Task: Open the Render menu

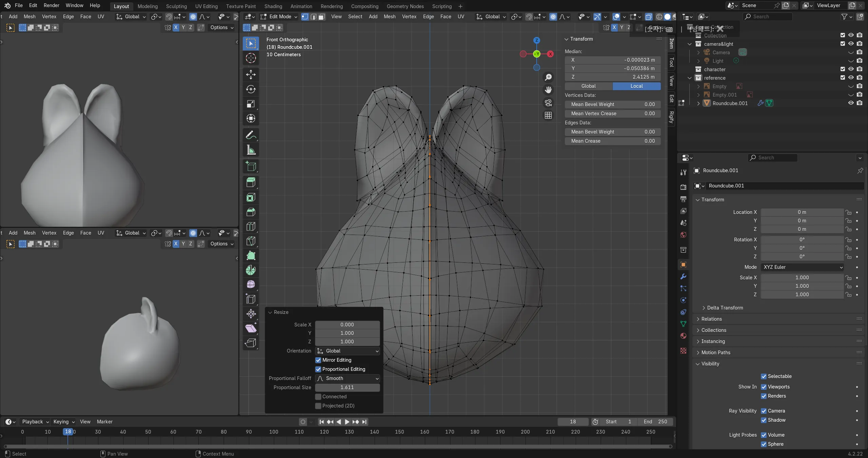Action: click(52, 5)
